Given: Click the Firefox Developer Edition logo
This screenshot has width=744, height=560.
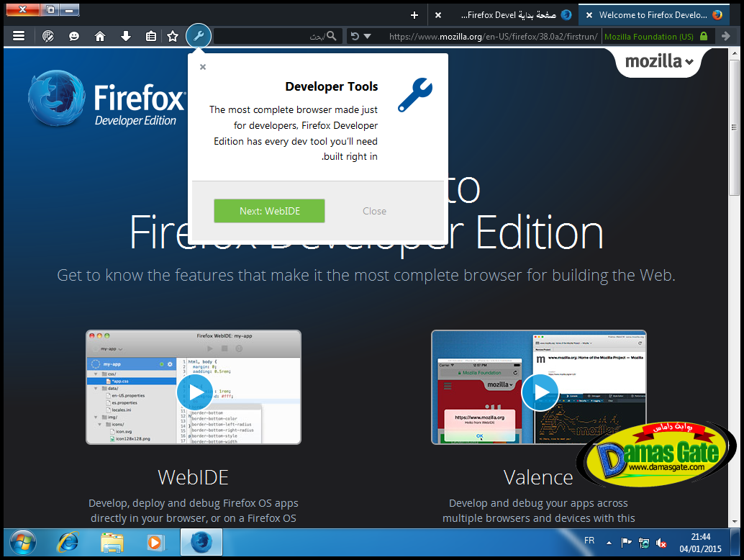Looking at the screenshot, I should pos(107,98).
